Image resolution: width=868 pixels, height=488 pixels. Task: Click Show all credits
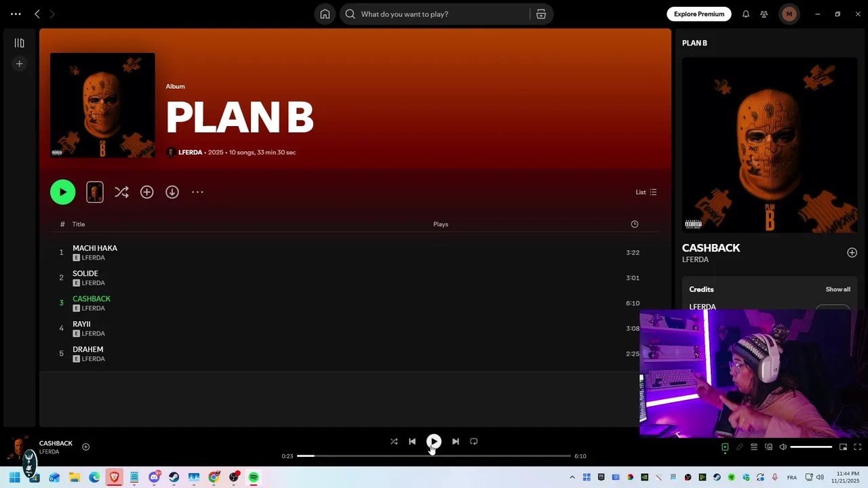(837, 289)
